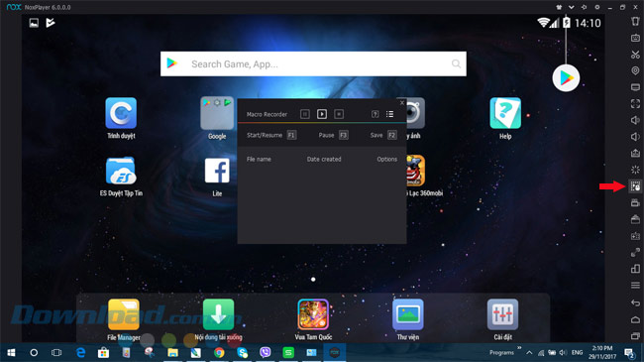Open virtual location pin icon
The image size is (644, 362).
click(x=635, y=70)
